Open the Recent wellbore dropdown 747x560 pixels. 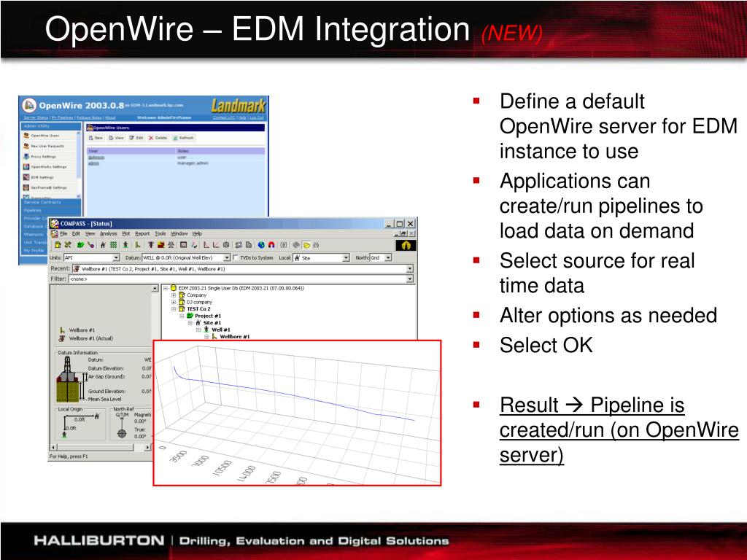[x=410, y=269]
